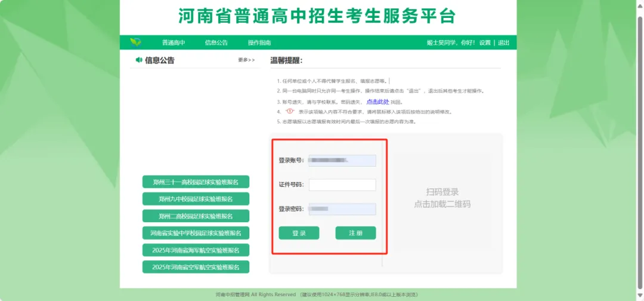Screen dimensions: 644x301
Task: Click reminder line 5 about 志愿填报
Action: (346, 122)
